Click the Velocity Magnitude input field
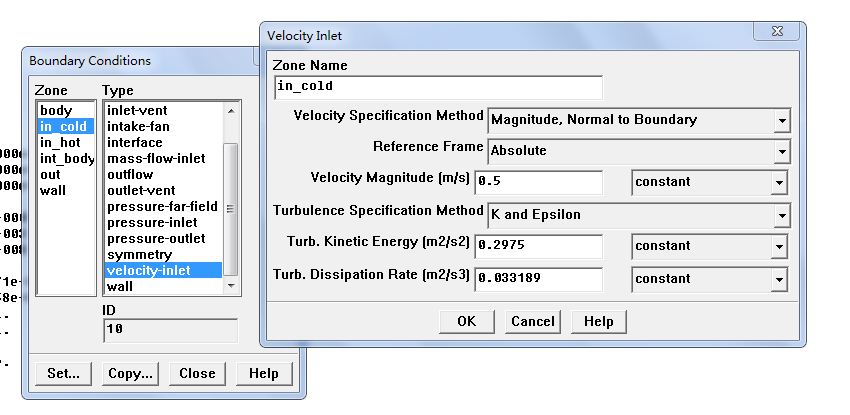 tap(538, 183)
